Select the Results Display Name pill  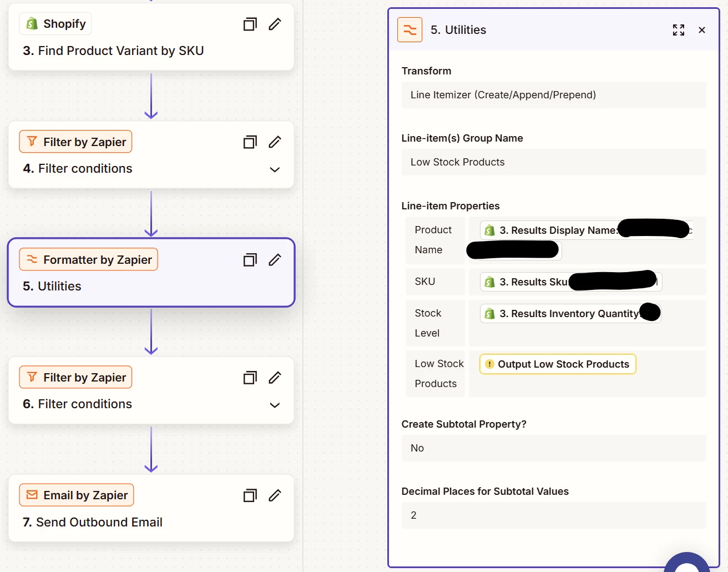pos(587,230)
